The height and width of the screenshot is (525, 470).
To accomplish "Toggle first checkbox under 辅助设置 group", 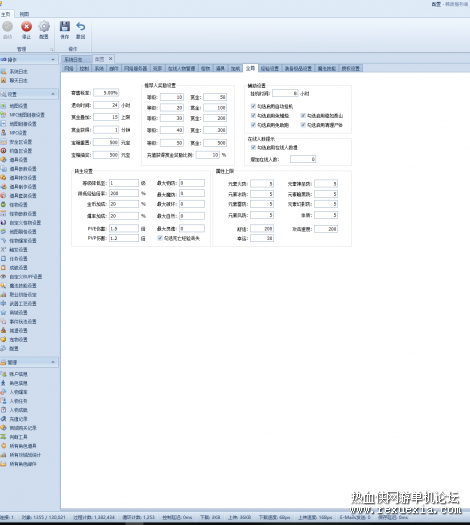I will click(253, 106).
